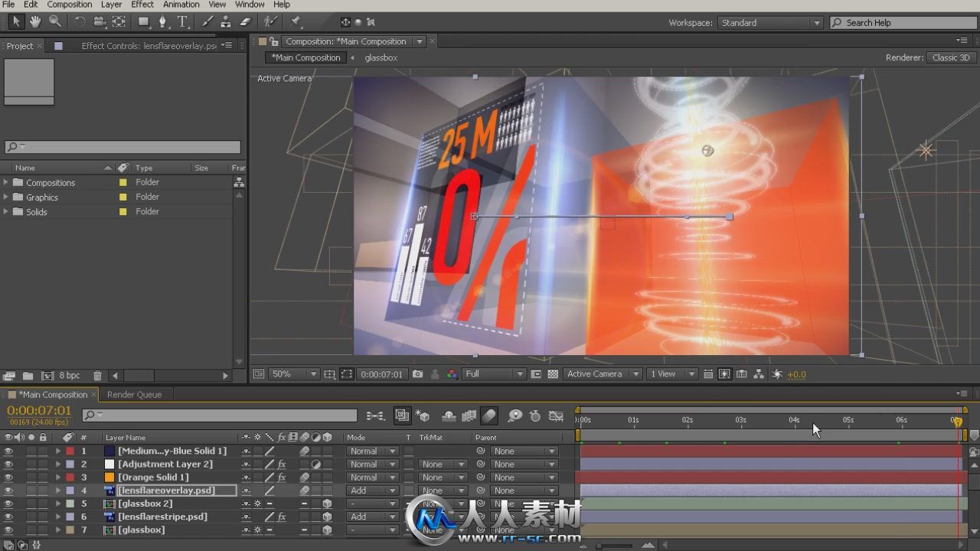
Task: Click the Graph Editor icon in timeline
Action: point(557,416)
